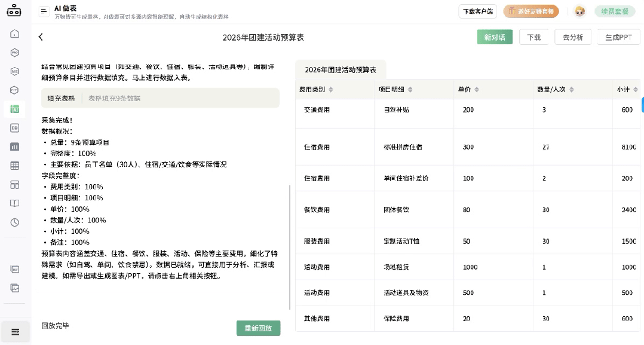This screenshot has height=345, width=644.
Task: Click the gift icon in 邀好友赚套餐 banner
Action: [x=511, y=11]
